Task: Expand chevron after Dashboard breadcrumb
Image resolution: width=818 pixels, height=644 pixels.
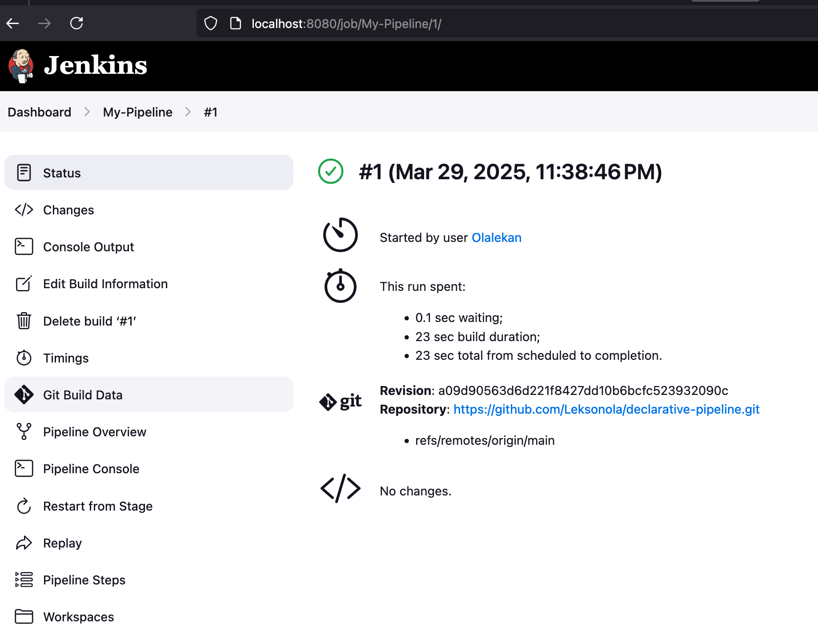Action: (x=87, y=112)
